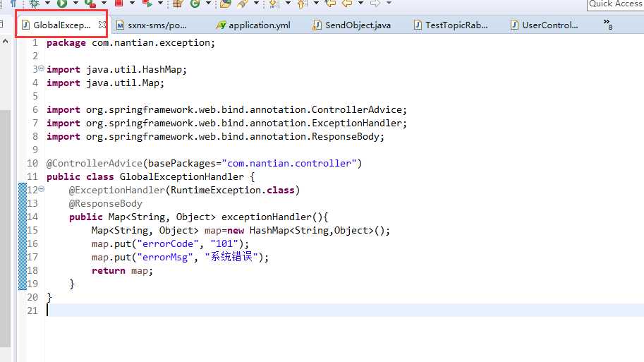Click the import java.util.HashMap line

tap(116, 69)
